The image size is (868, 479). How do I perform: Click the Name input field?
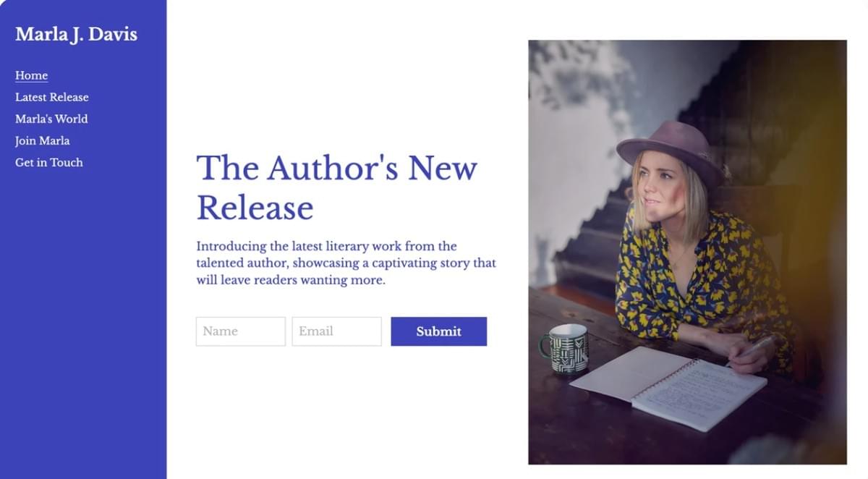coord(240,331)
